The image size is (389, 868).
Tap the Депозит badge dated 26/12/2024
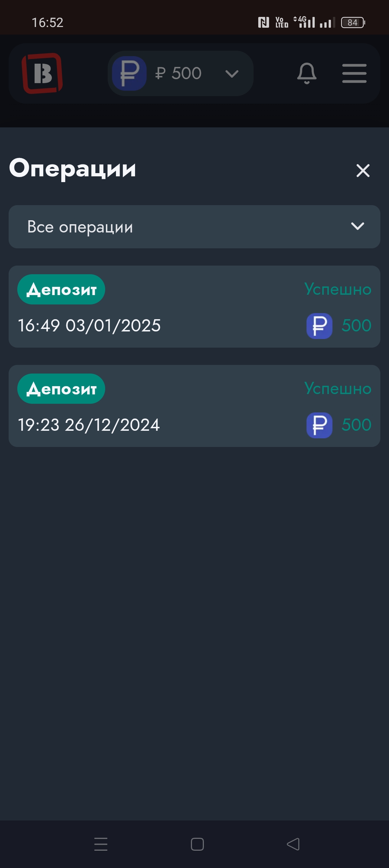[61, 389]
